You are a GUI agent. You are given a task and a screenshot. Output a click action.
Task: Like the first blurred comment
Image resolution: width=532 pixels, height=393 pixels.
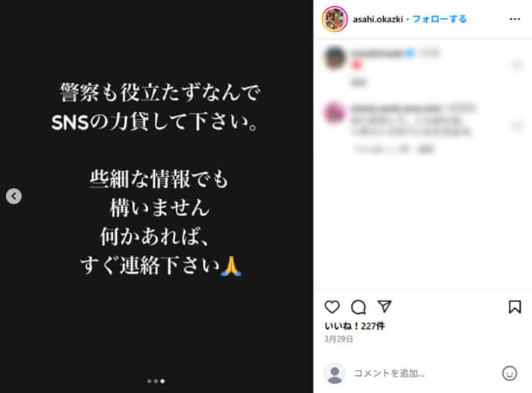(x=517, y=64)
